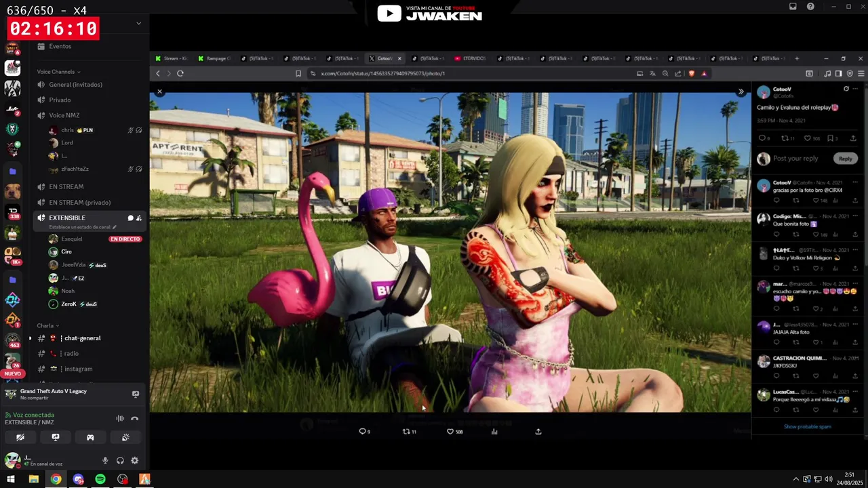The image size is (868, 488).
Task: Toggle camera on in Discord
Action: click(x=20, y=438)
